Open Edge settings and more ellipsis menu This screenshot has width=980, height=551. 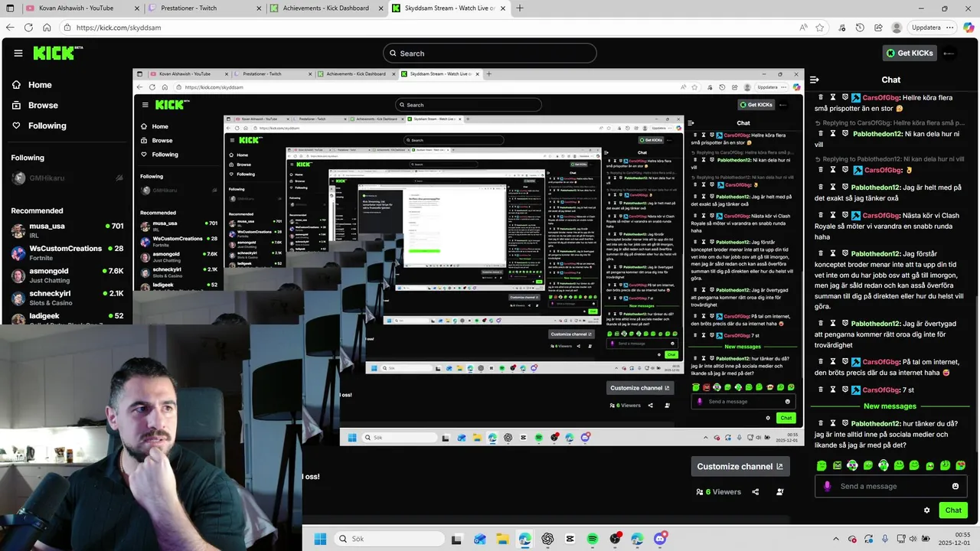pyautogui.click(x=950, y=28)
